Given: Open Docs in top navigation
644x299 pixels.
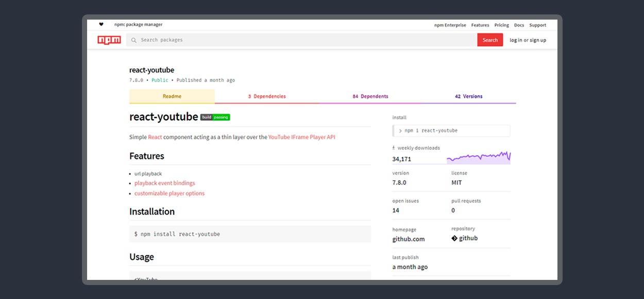Looking at the screenshot, I should 519,25.
